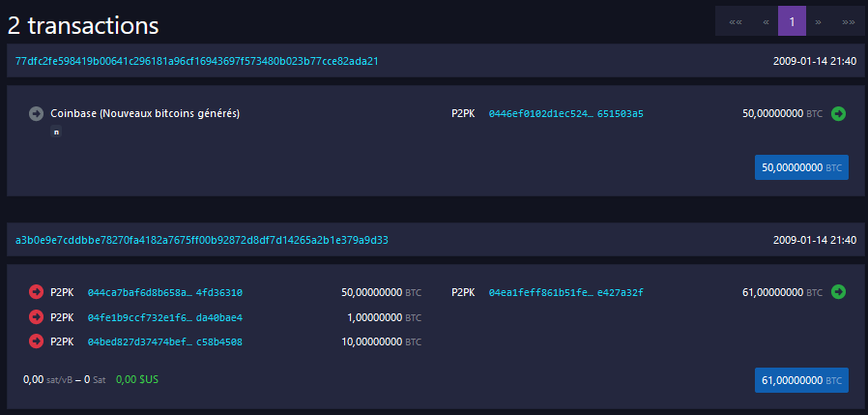This screenshot has width=868, height=415.
Task: Click the input amount 50,00000000 BTC
Action: 382,292
